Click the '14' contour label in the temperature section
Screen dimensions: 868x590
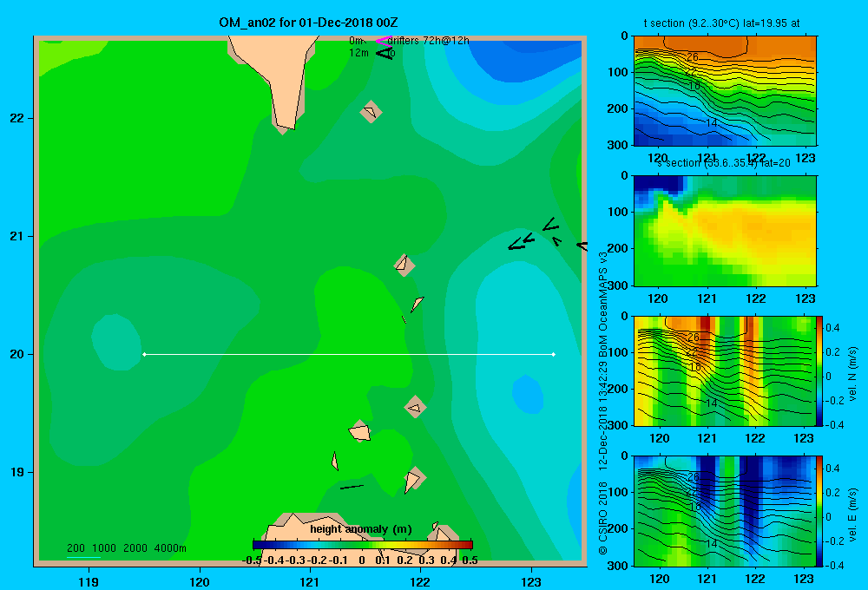coord(712,123)
